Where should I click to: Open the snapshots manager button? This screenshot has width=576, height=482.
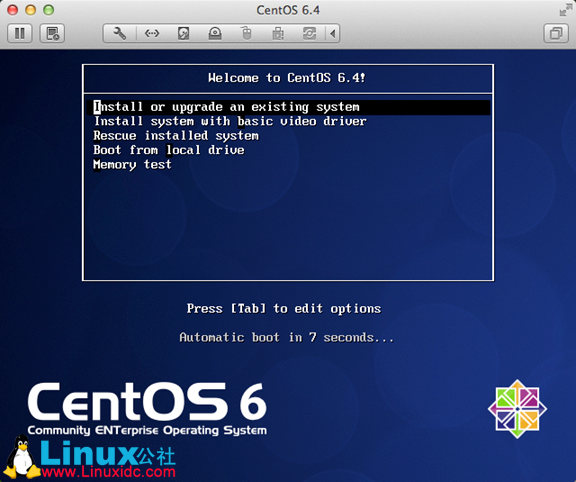click(x=52, y=33)
